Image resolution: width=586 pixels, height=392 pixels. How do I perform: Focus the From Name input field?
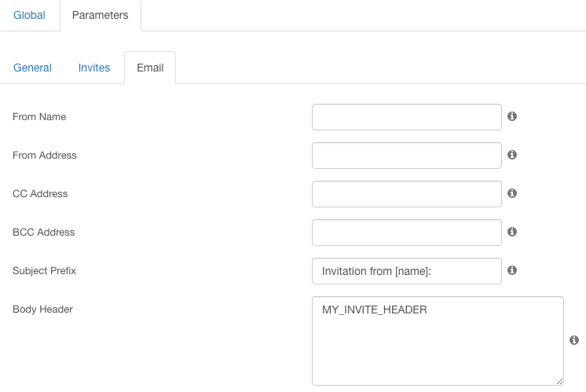[x=407, y=117]
